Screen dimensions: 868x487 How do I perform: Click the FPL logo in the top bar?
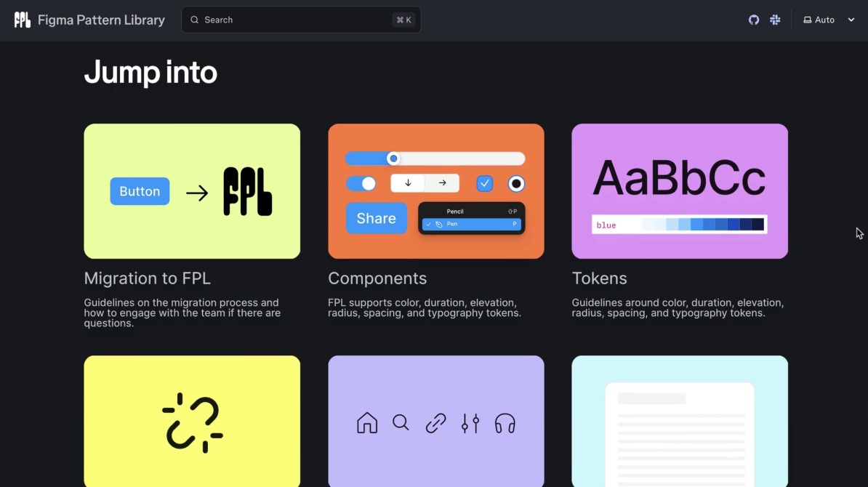click(x=22, y=19)
